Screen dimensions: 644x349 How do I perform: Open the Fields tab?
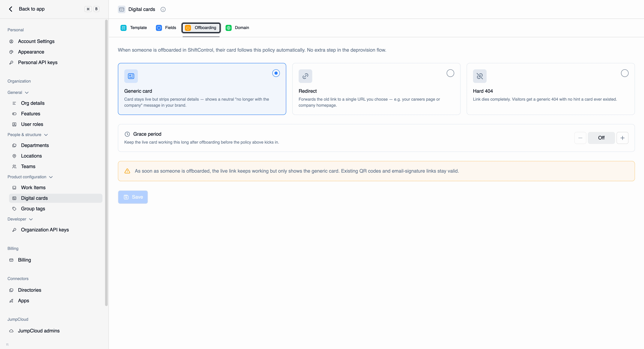tap(166, 28)
